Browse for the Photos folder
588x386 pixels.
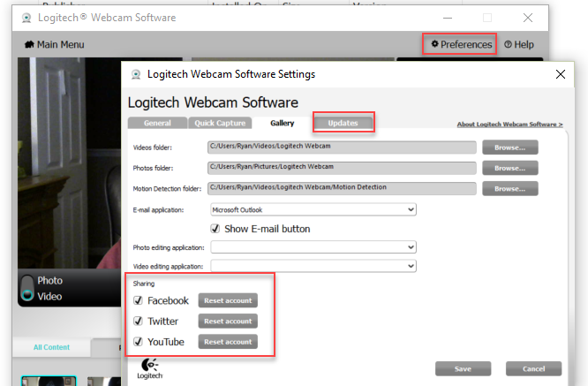pyautogui.click(x=510, y=168)
